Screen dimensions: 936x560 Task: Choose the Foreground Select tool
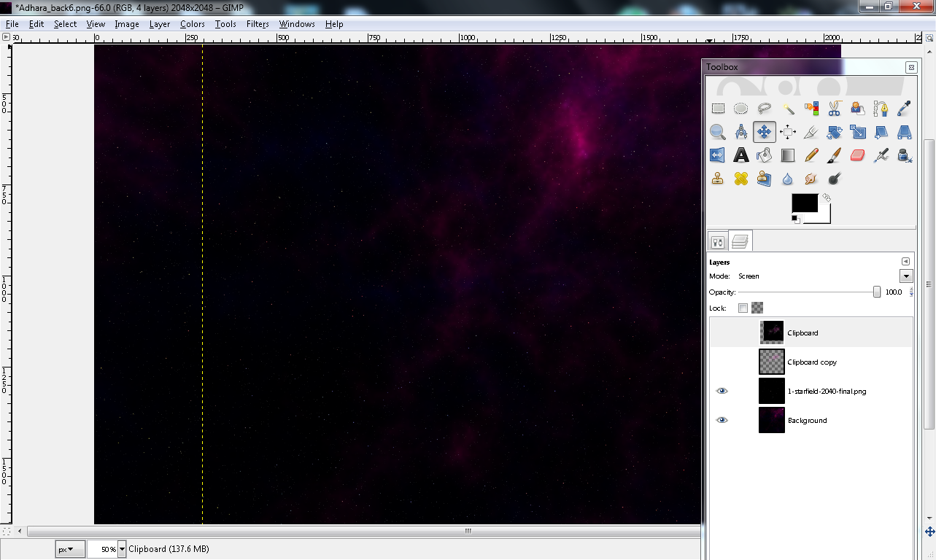pos(858,109)
